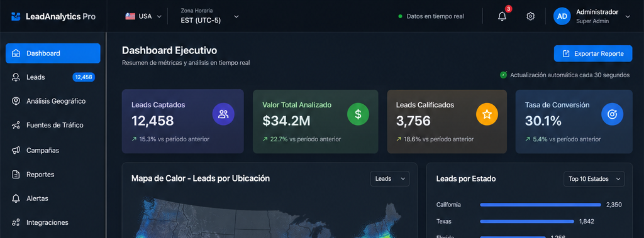Expand the Administrador account menu chevron
Viewport: 644px width, 238px height.
coord(628,16)
